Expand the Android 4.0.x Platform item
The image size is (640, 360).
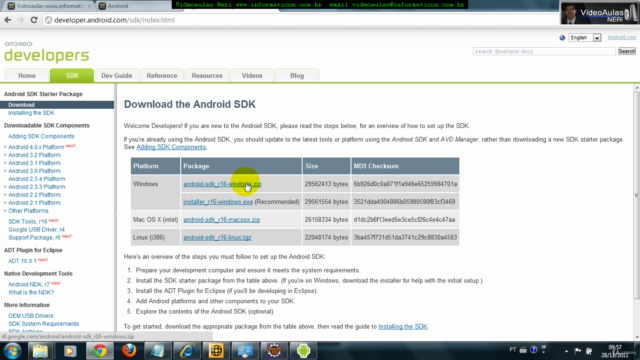click(5, 147)
